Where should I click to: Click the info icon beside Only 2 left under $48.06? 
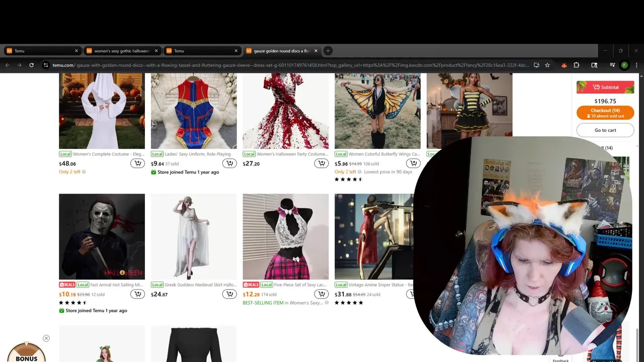[84, 172]
